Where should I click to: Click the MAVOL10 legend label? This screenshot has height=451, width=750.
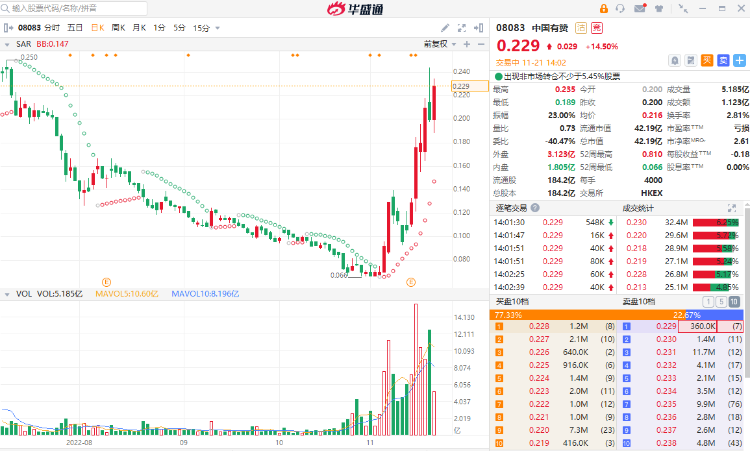point(205,294)
